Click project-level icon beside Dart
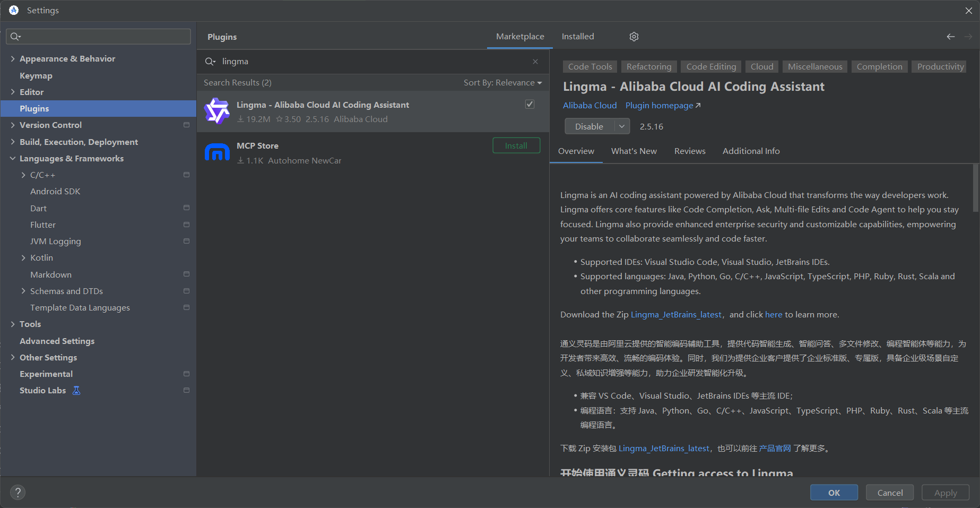Screen dimensions: 980x508 point(186,208)
